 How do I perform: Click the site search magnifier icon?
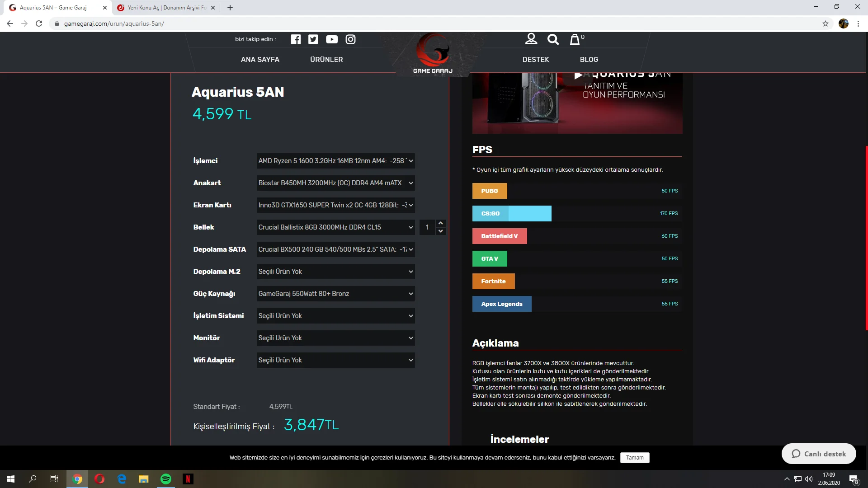coord(553,40)
